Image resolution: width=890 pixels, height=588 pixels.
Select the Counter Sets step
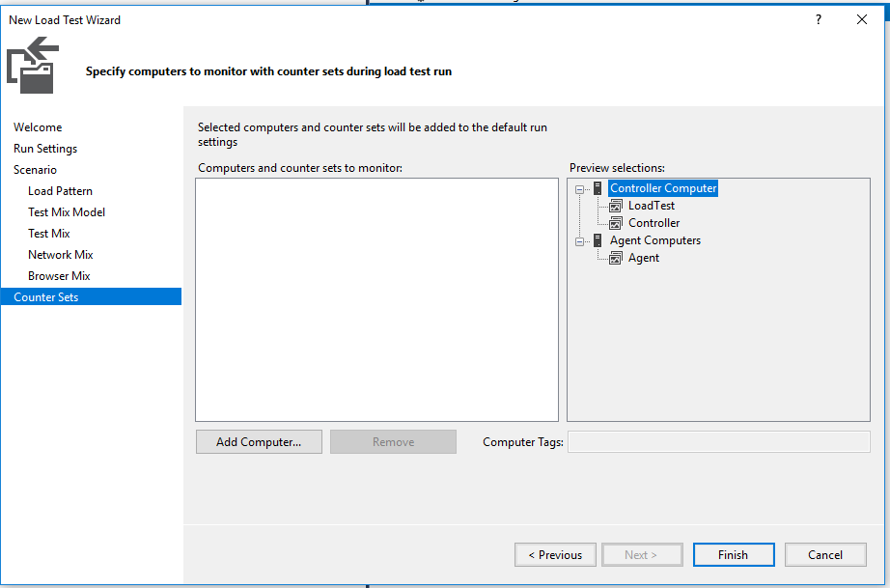pos(47,296)
